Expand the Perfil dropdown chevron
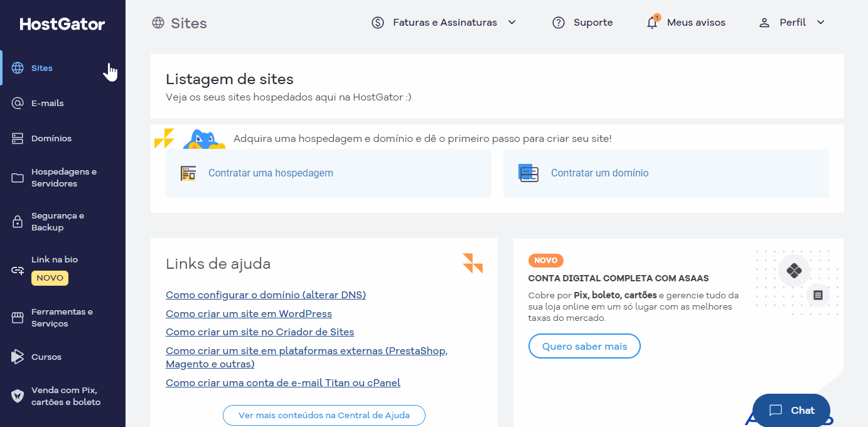This screenshot has width=868, height=427. pos(821,23)
